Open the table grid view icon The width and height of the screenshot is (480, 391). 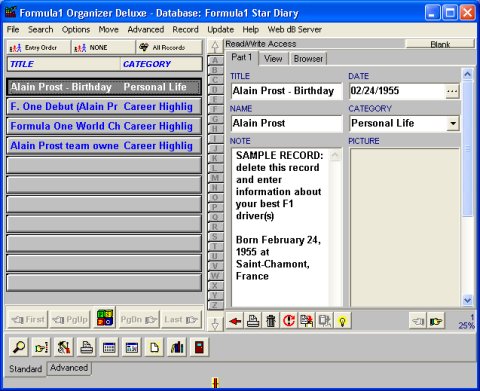[109, 347]
